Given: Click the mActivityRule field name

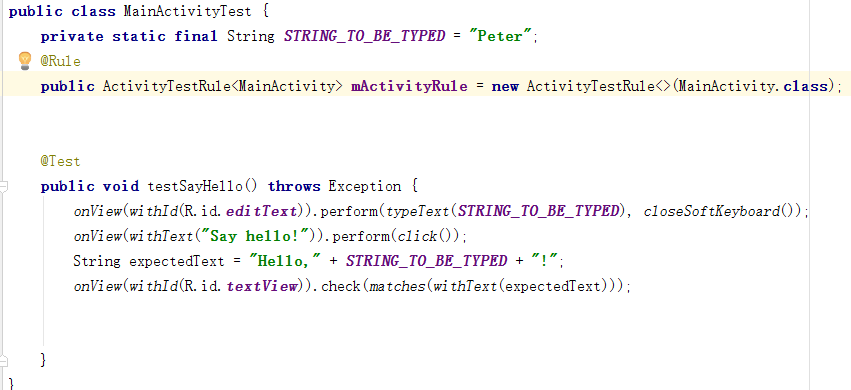Looking at the screenshot, I should pos(409,86).
